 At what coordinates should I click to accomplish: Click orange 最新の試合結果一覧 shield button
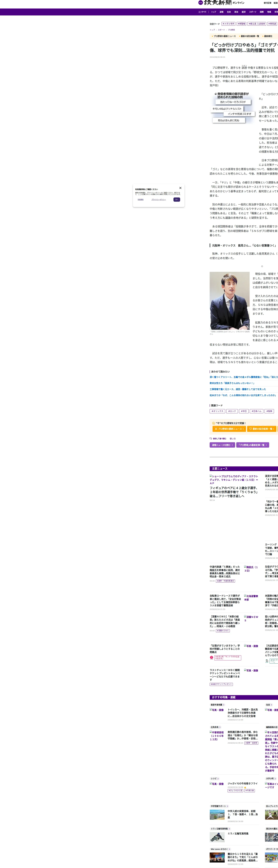pos(261,429)
